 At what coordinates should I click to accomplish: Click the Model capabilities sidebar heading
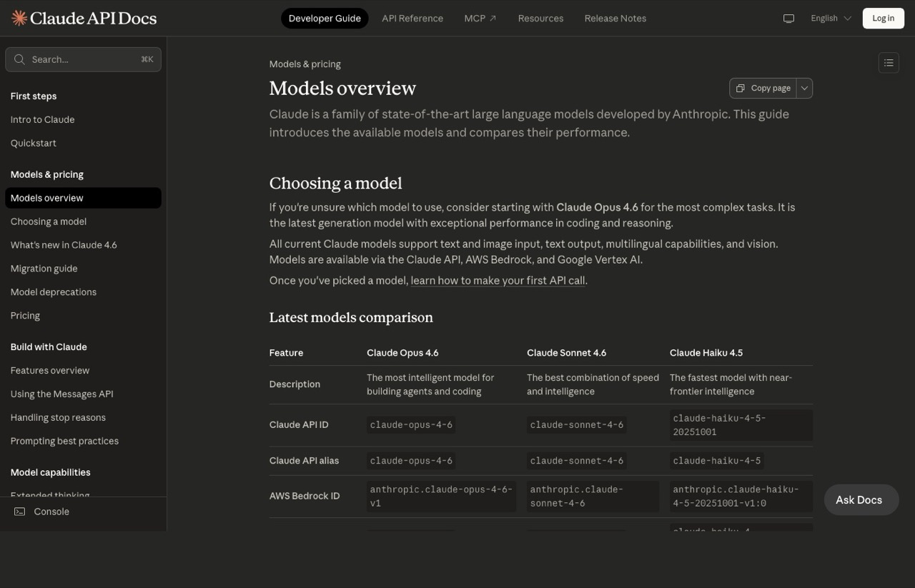[x=51, y=472]
